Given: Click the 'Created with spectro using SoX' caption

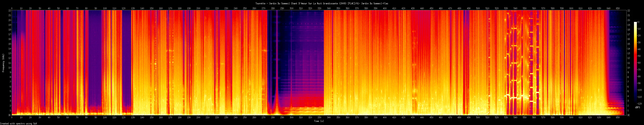Looking at the screenshot, I should point(18,124).
